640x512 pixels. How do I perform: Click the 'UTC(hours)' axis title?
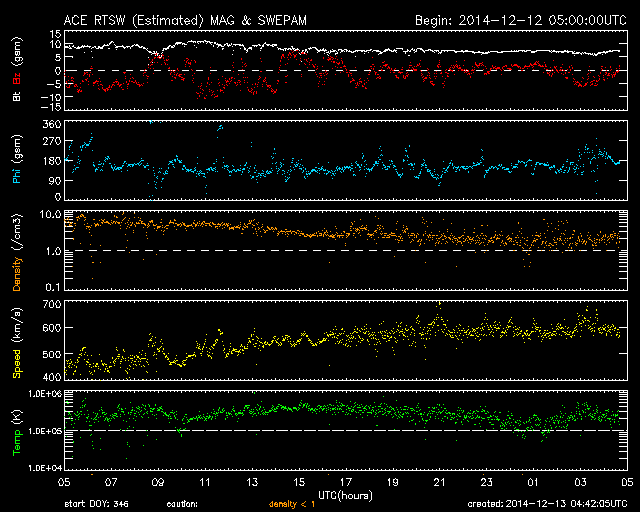345,496
